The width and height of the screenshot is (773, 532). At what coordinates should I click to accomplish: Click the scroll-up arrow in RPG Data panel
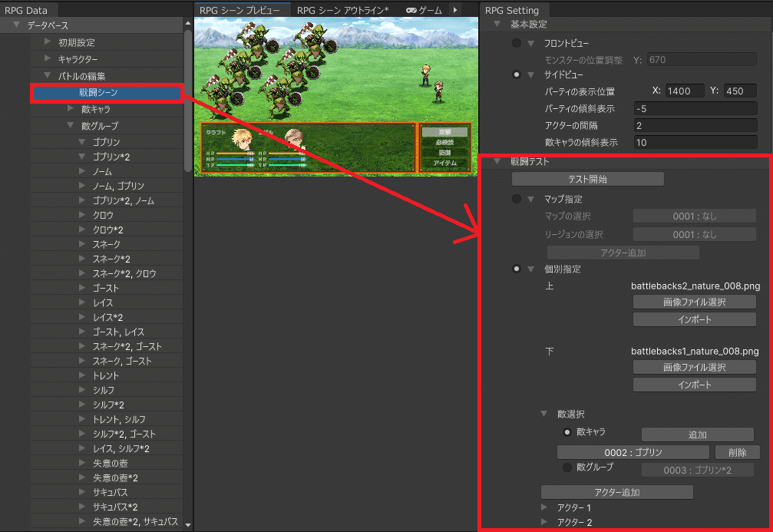[x=188, y=24]
